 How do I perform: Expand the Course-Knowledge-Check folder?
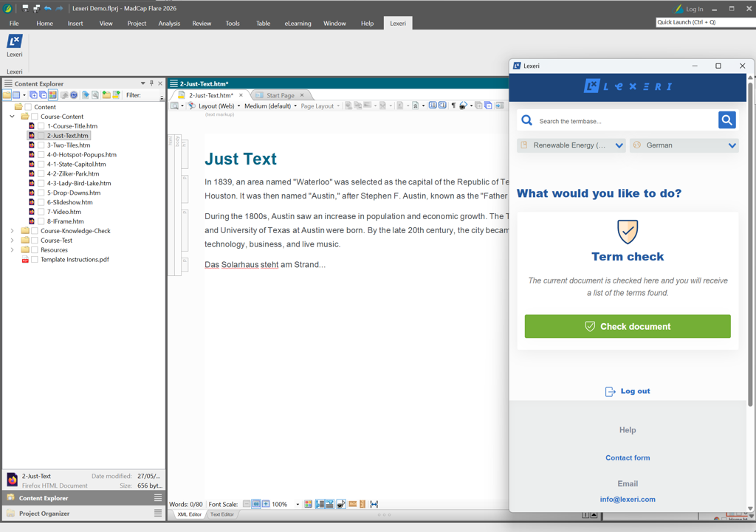12,231
